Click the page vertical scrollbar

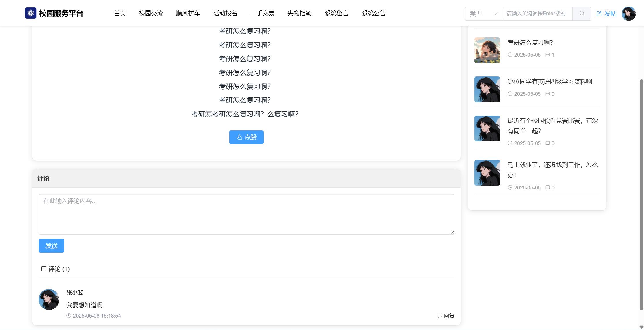(641, 194)
